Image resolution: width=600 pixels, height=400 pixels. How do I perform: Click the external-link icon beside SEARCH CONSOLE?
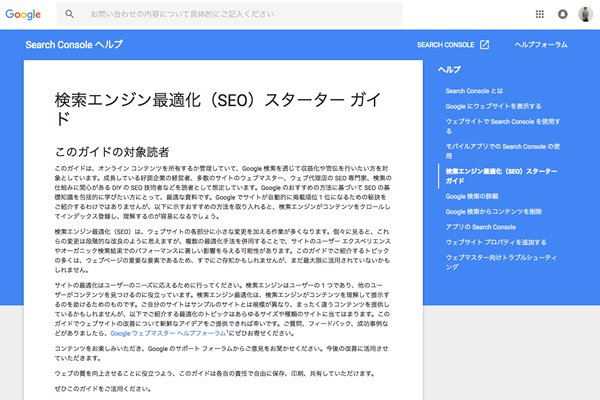coord(484,45)
